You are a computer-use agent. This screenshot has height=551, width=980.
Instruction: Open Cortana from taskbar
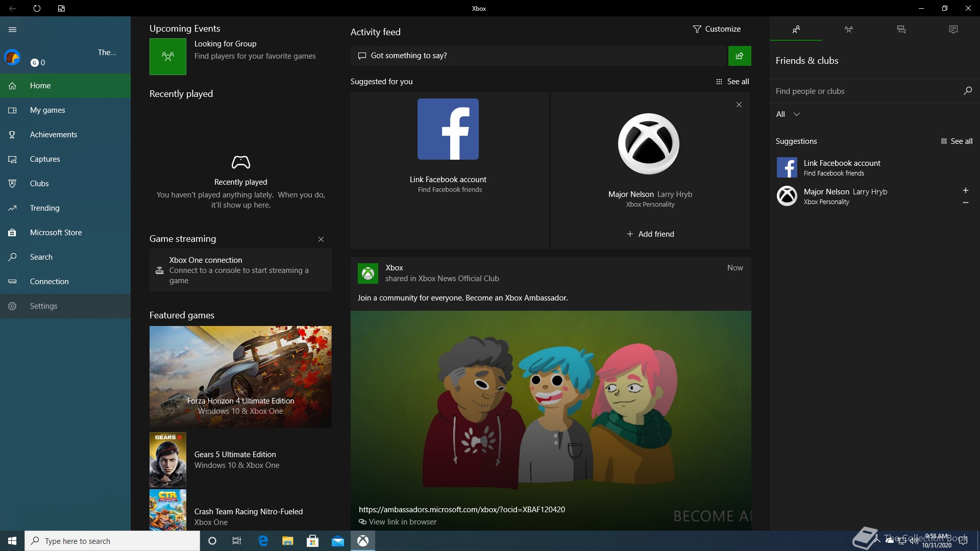(212, 541)
